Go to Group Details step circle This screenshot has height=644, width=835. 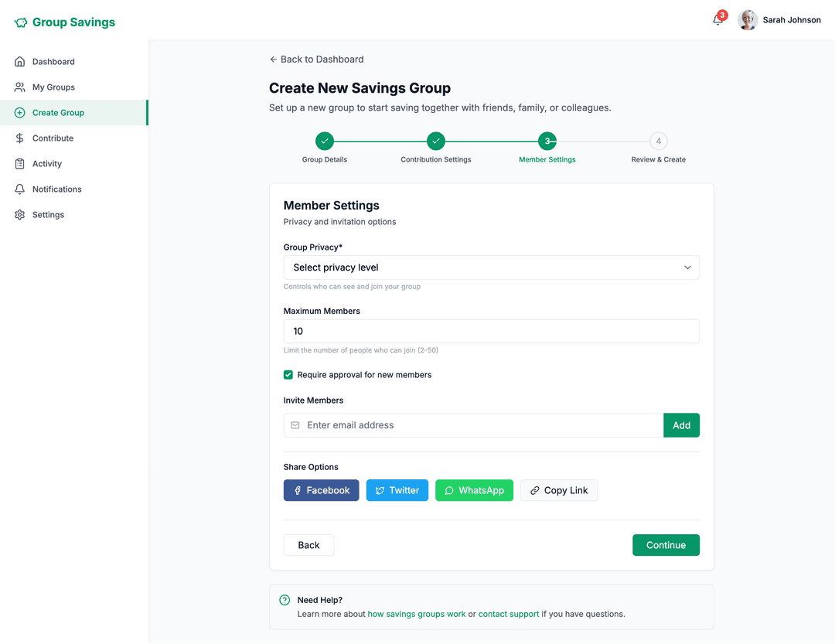[x=325, y=141]
